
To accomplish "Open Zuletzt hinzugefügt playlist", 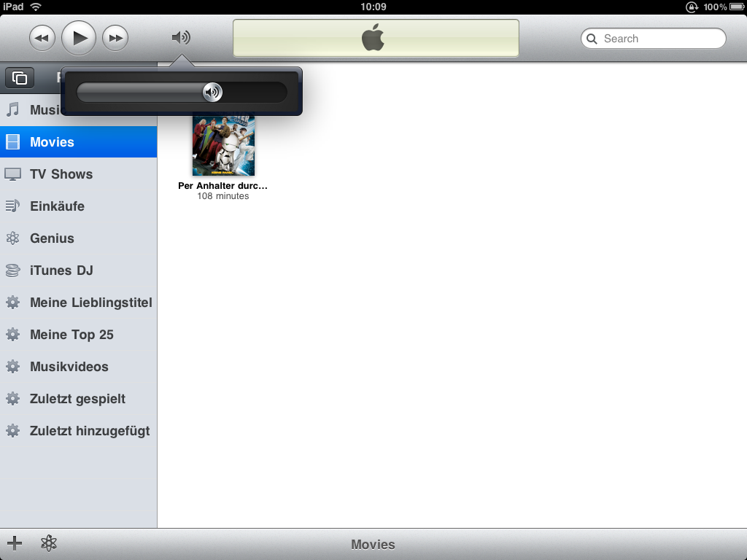I will pyautogui.click(x=78, y=431).
